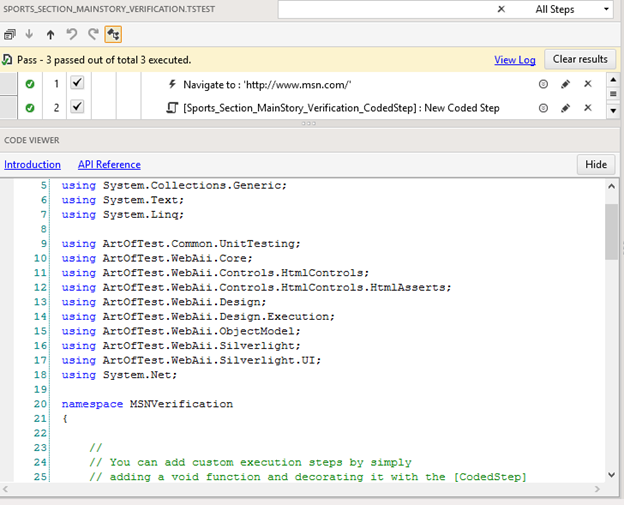Click the move step down arrow

(x=29, y=34)
